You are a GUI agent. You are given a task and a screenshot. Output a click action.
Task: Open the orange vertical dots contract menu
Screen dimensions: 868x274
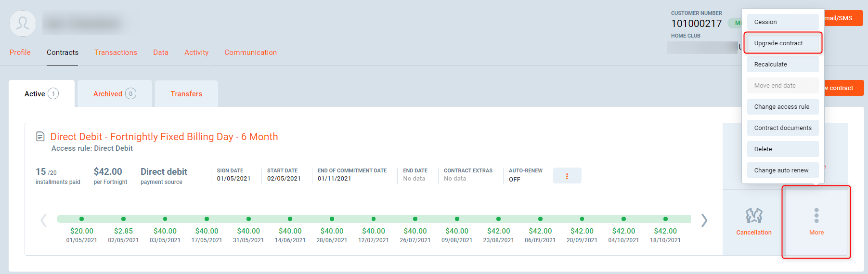point(567,176)
